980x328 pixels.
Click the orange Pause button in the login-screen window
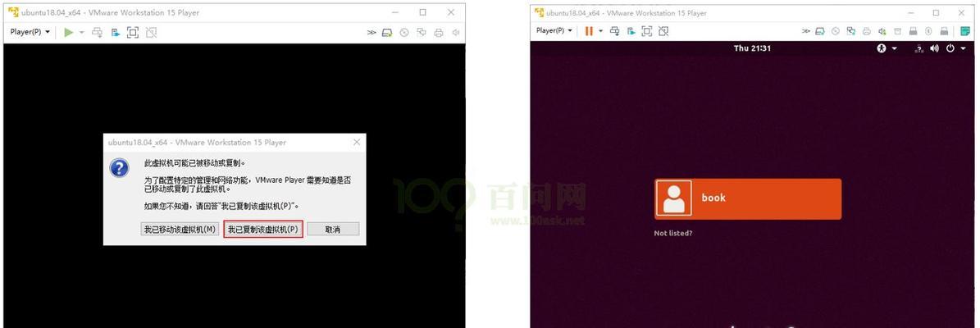click(x=589, y=30)
